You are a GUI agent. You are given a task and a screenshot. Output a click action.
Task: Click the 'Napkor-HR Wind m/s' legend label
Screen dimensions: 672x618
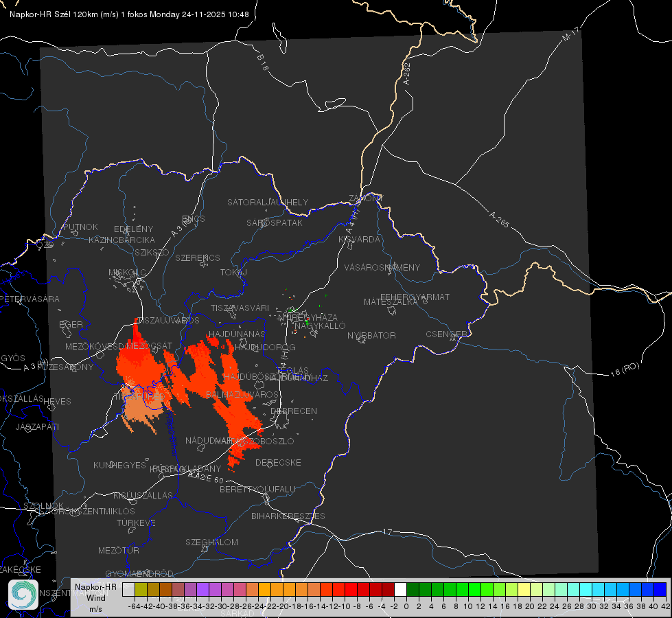tap(95, 597)
